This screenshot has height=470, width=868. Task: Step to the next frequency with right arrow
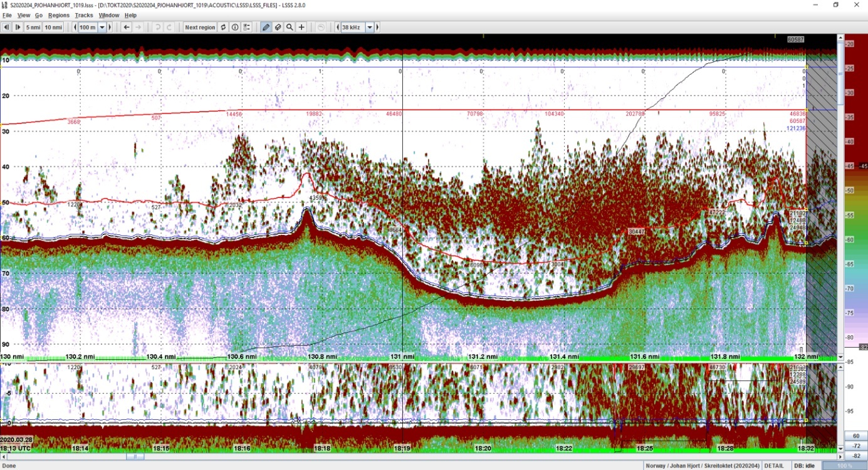point(378,28)
